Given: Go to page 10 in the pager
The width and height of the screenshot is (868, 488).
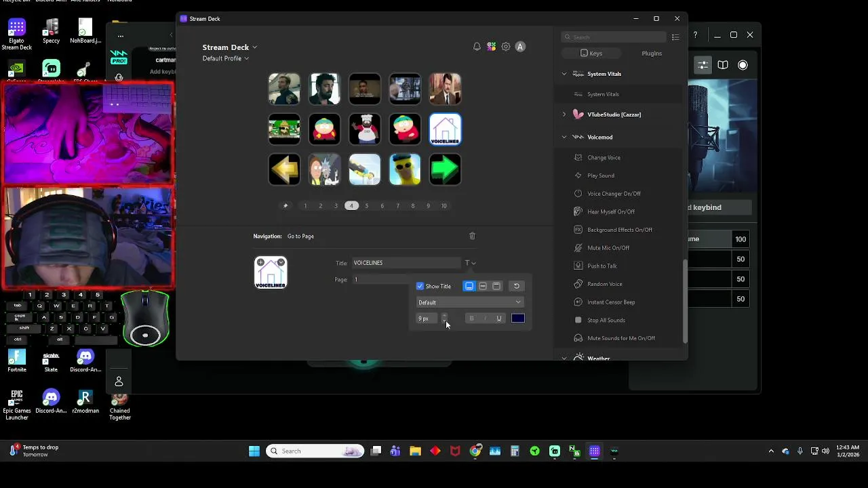Looking at the screenshot, I should point(444,206).
